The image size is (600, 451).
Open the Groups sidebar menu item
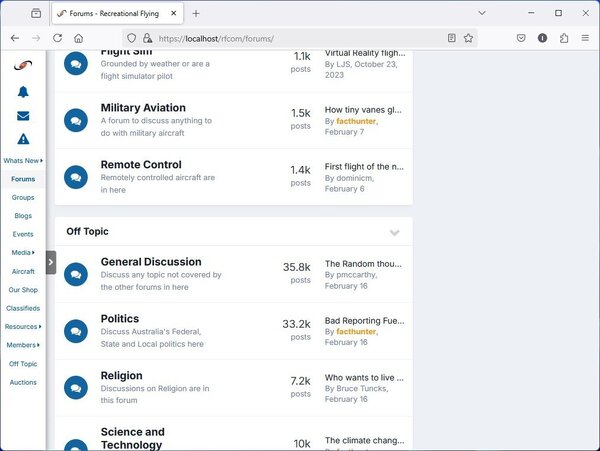point(23,198)
